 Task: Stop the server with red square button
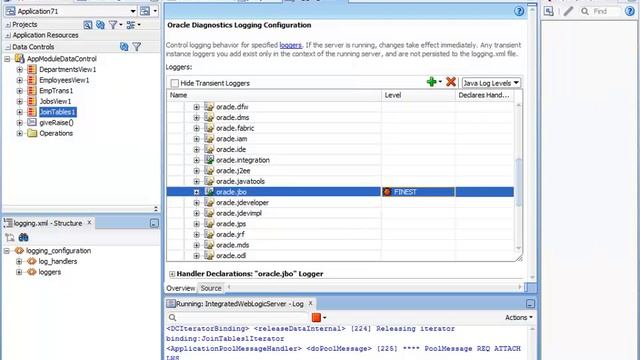point(316,318)
